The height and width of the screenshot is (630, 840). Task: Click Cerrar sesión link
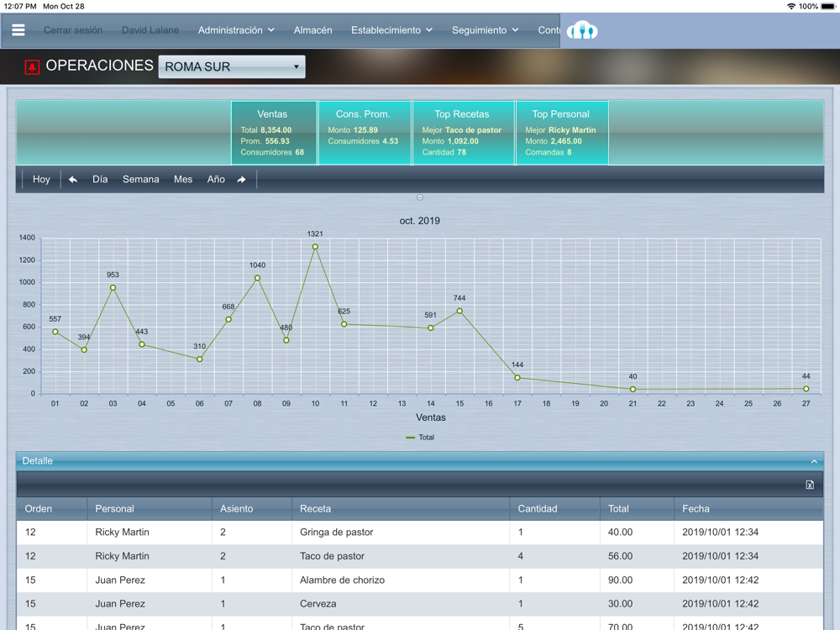click(73, 30)
